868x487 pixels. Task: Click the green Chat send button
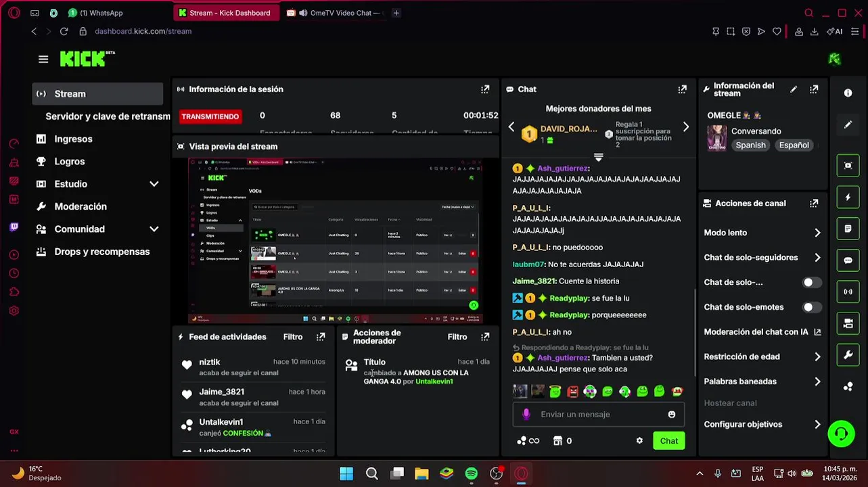669,441
